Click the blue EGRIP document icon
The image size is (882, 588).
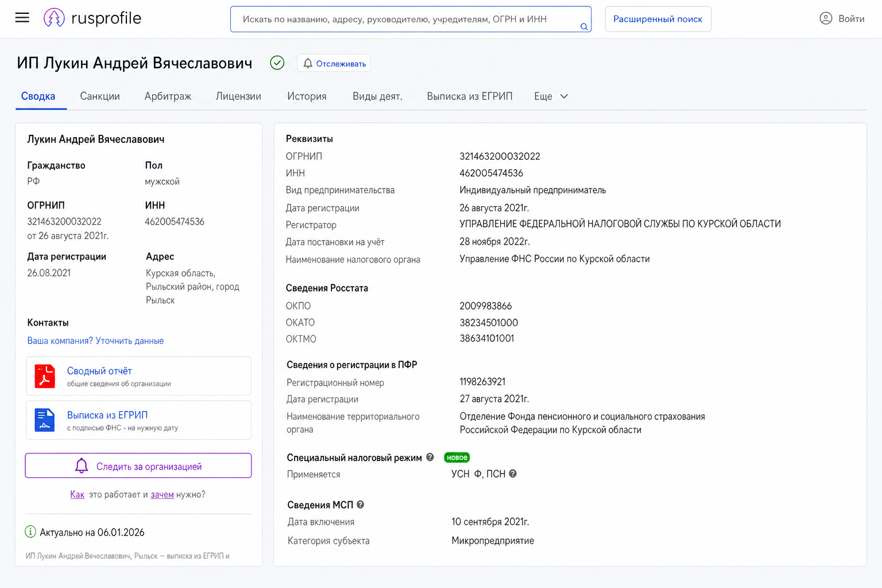45,420
